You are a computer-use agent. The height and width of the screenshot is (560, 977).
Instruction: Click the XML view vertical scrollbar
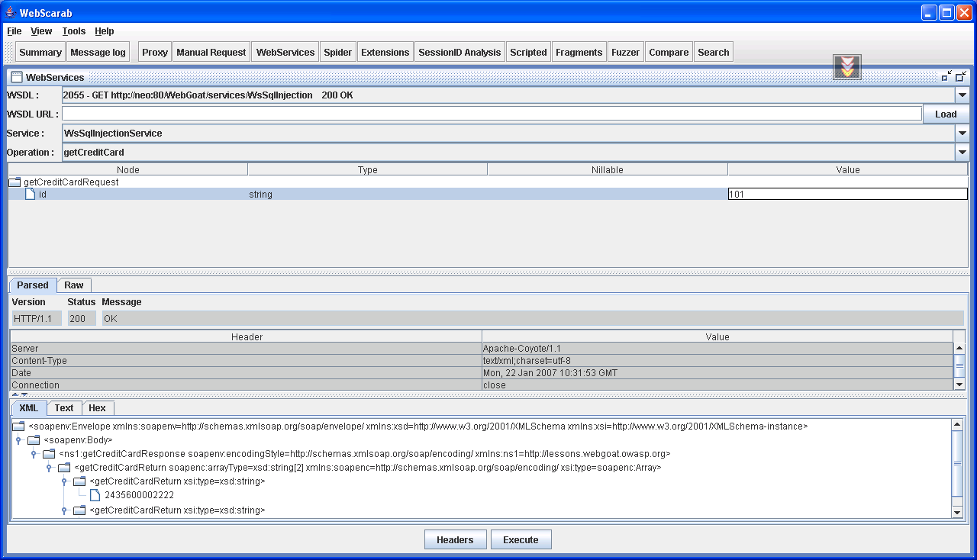click(959, 463)
